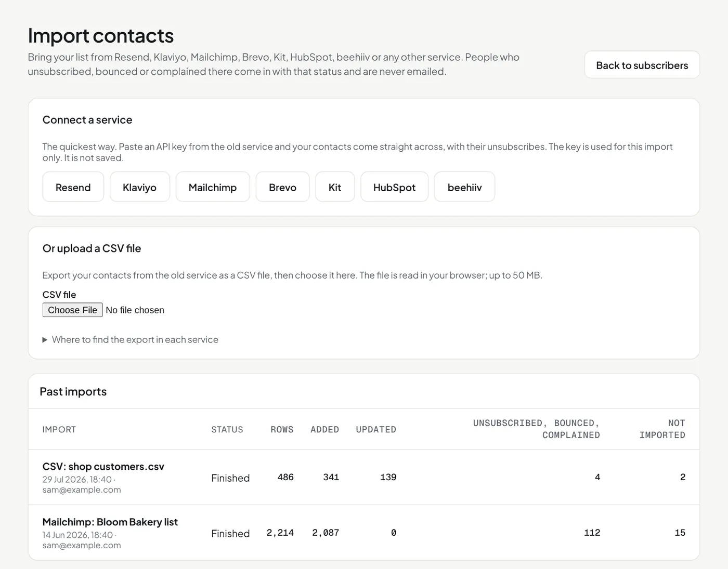This screenshot has height=569, width=728.
Task: Go back to subscribers
Action: pyautogui.click(x=642, y=65)
